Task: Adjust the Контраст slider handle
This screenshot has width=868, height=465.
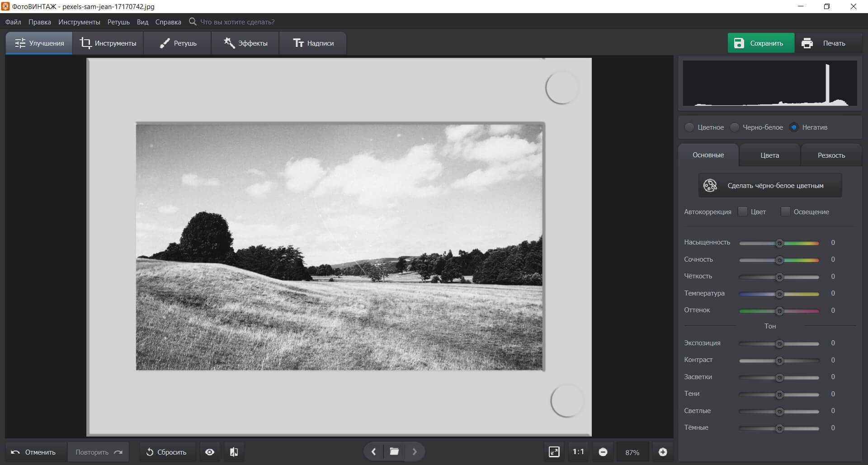Action: pyautogui.click(x=779, y=361)
